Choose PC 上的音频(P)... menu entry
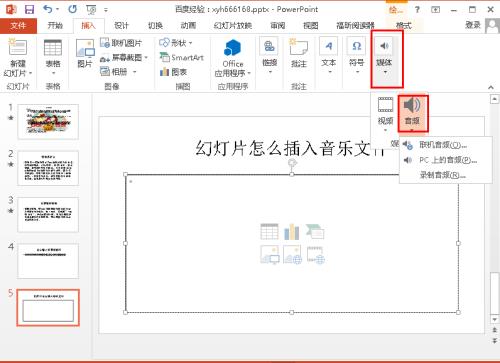Screen dimensions: 500x363 pos(446,160)
